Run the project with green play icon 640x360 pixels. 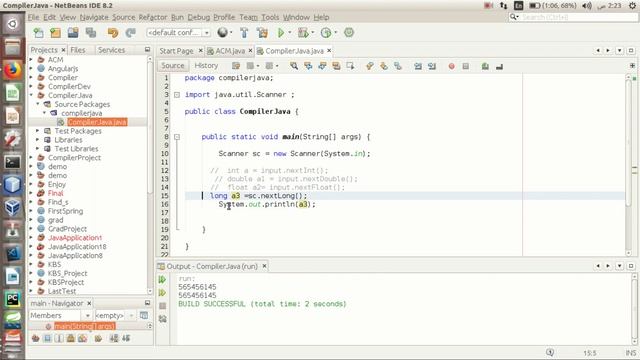click(x=281, y=33)
